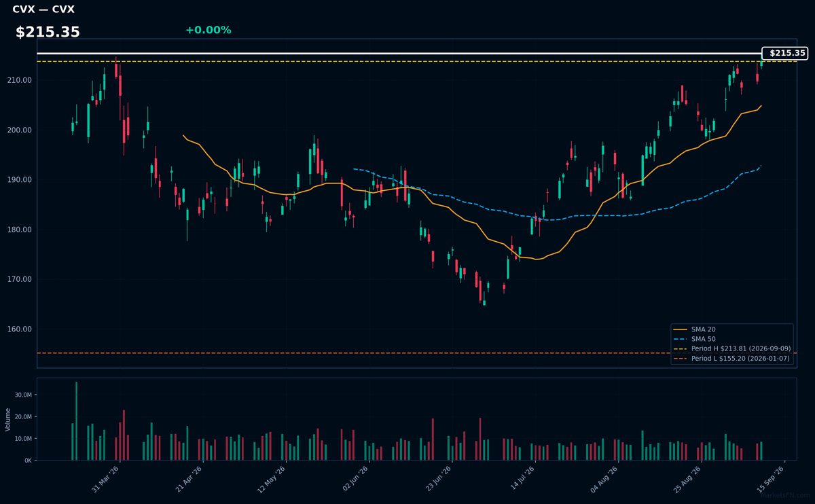This screenshot has height=504, width=815.
Task: Click the 10.0M volume axis label
Action: pos(23,439)
